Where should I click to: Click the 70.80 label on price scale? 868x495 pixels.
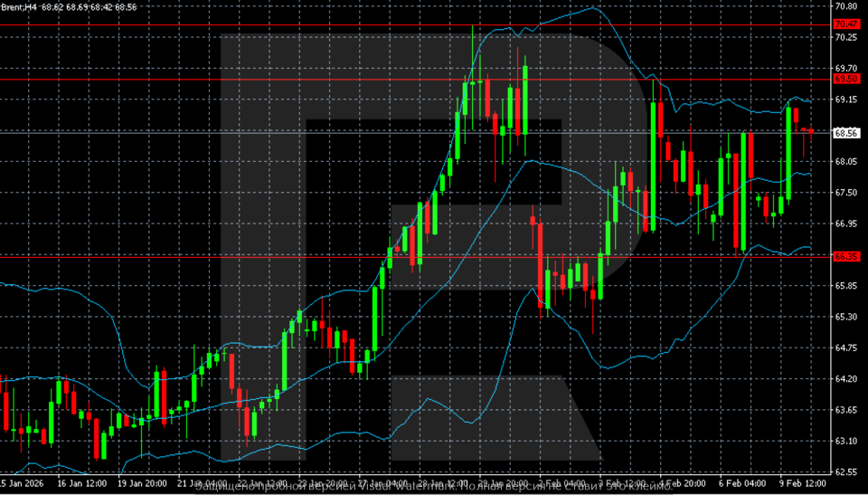pyautogui.click(x=846, y=6)
